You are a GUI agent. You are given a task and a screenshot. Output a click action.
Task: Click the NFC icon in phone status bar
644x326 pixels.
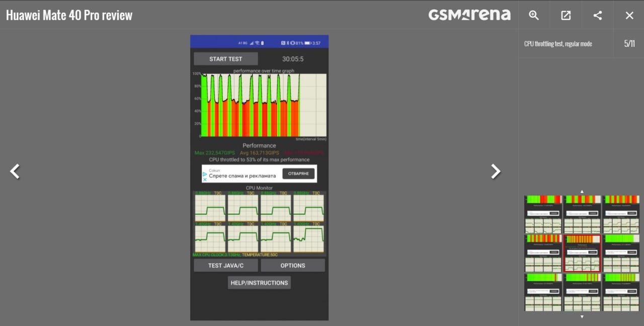click(283, 43)
